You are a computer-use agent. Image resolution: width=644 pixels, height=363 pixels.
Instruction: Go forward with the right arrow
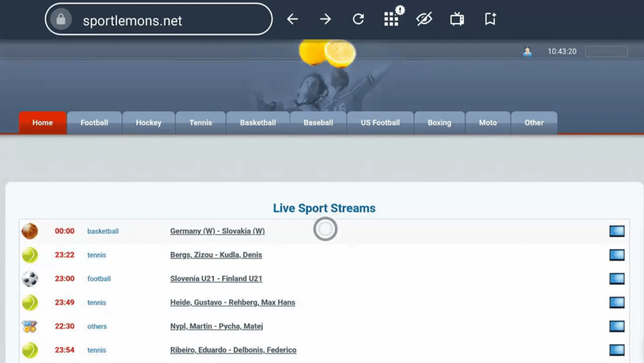326,19
